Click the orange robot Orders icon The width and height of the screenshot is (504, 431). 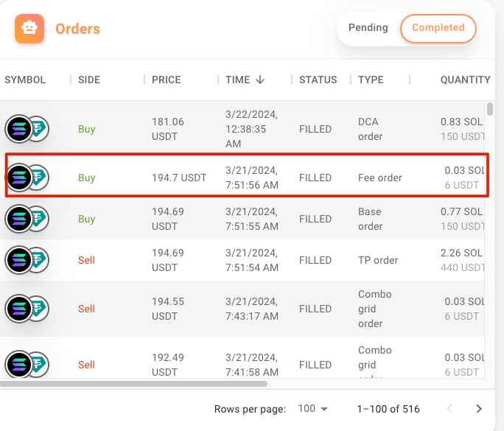(29, 29)
